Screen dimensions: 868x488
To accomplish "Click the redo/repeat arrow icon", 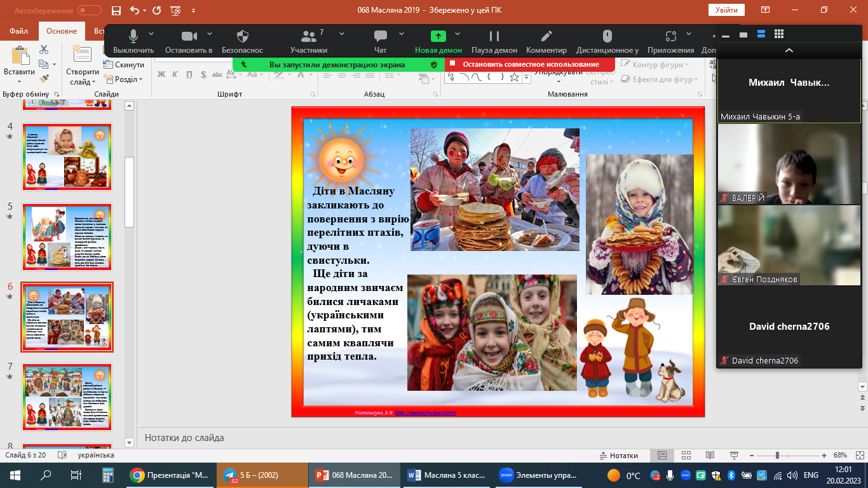I will (157, 10).
